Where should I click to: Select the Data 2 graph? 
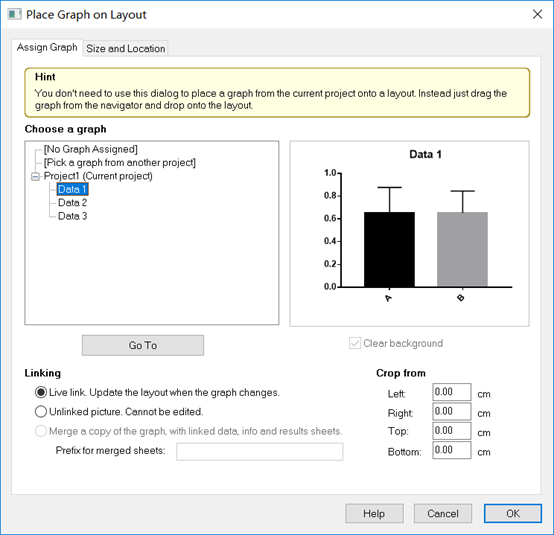(x=72, y=202)
